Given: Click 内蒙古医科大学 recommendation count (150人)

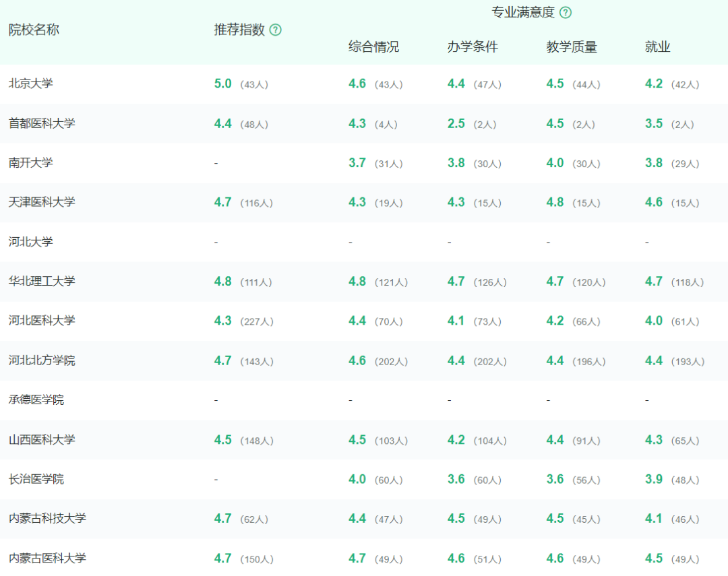Looking at the screenshot, I should click(x=257, y=559).
